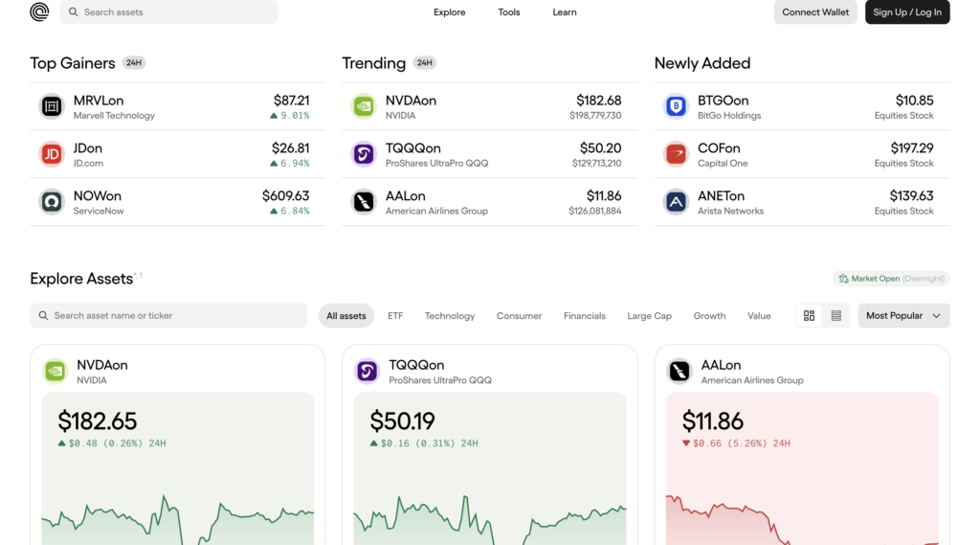980x545 pixels.
Task: Switch to list view layout
Action: pos(835,316)
